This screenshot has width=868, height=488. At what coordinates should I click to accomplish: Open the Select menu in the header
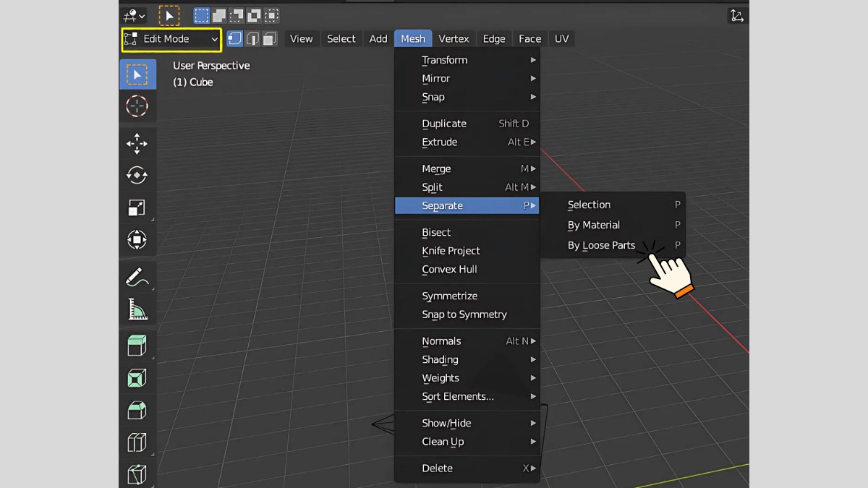(341, 39)
